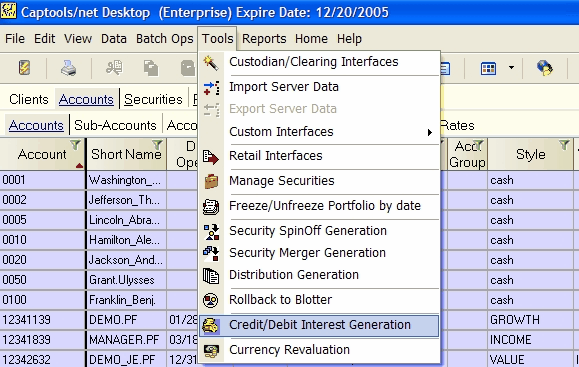Click the yellow lightning notebook toolbar icon

[24, 68]
